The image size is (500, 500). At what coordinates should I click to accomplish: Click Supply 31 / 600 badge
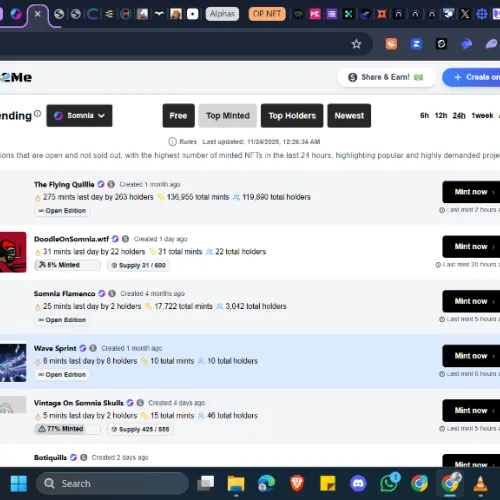[x=138, y=265]
